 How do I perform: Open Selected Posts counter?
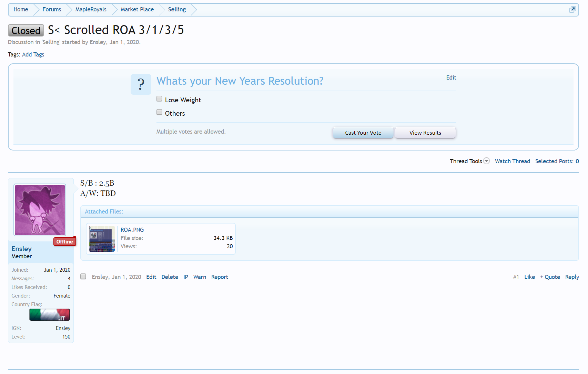557,161
